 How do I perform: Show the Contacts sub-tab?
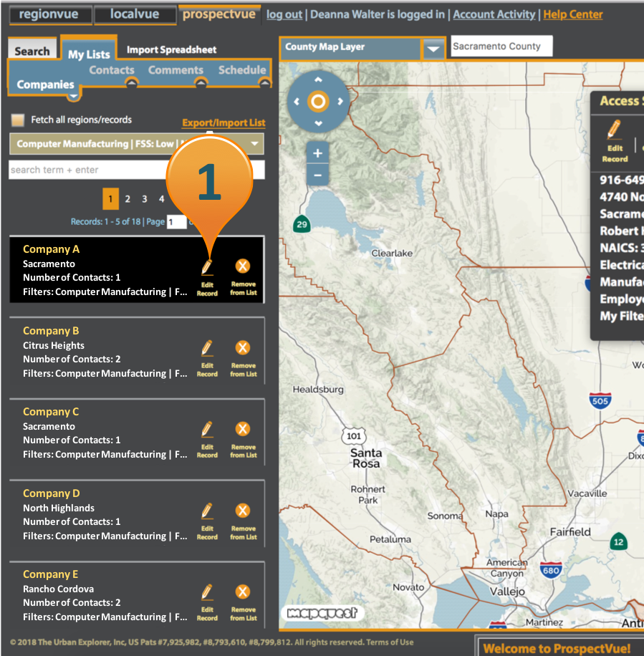(x=112, y=70)
